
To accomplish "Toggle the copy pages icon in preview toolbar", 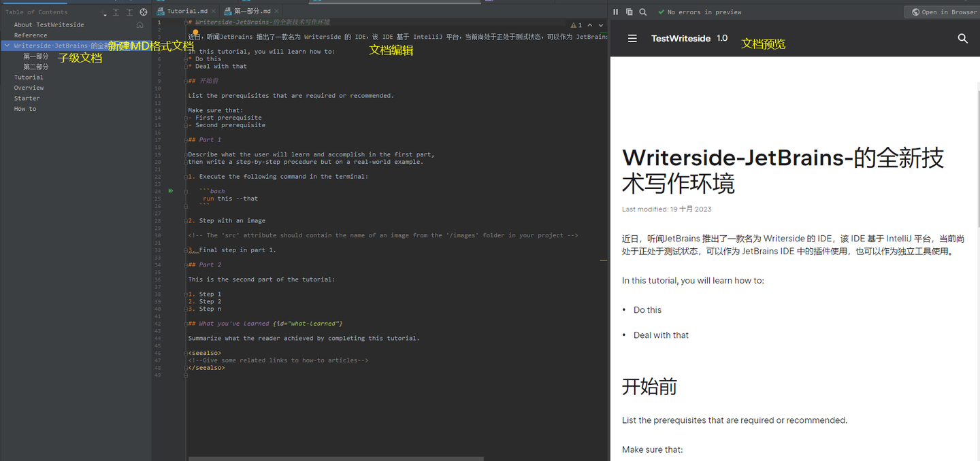I will point(630,12).
